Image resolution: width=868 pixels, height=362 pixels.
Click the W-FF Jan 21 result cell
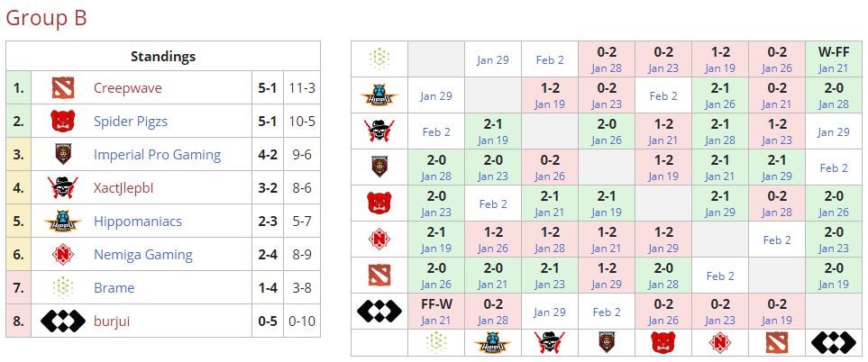coord(832,59)
